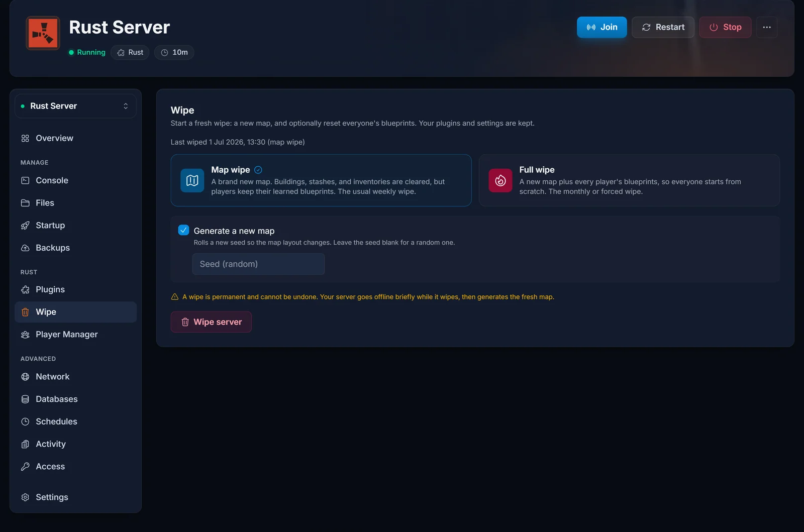Viewport: 804px width, 532px height.
Task: Click the Seed (random) input field
Action: (258, 264)
